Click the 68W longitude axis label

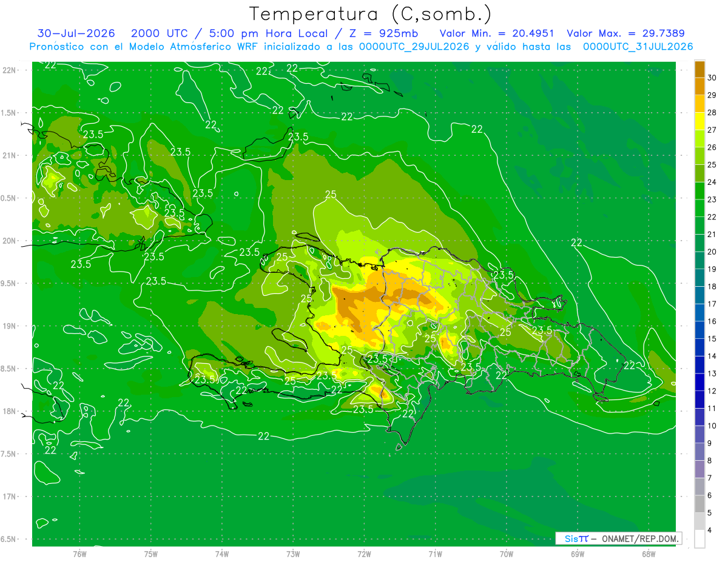pos(648,554)
